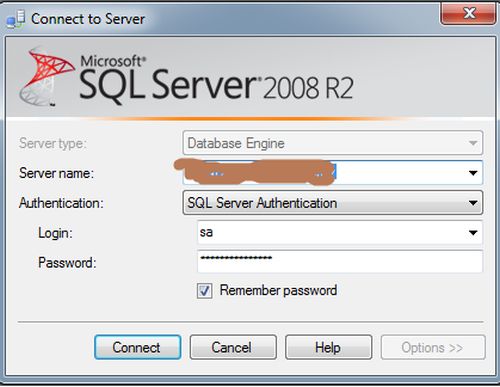
Task: Open Help for the connection dialog
Action: [328, 347]
